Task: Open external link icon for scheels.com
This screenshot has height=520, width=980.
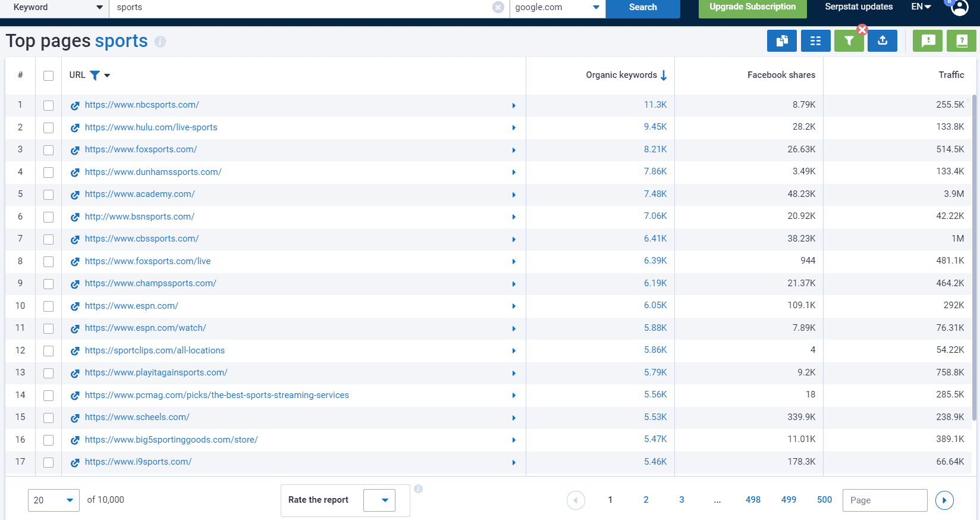Action: coord(75,418)
